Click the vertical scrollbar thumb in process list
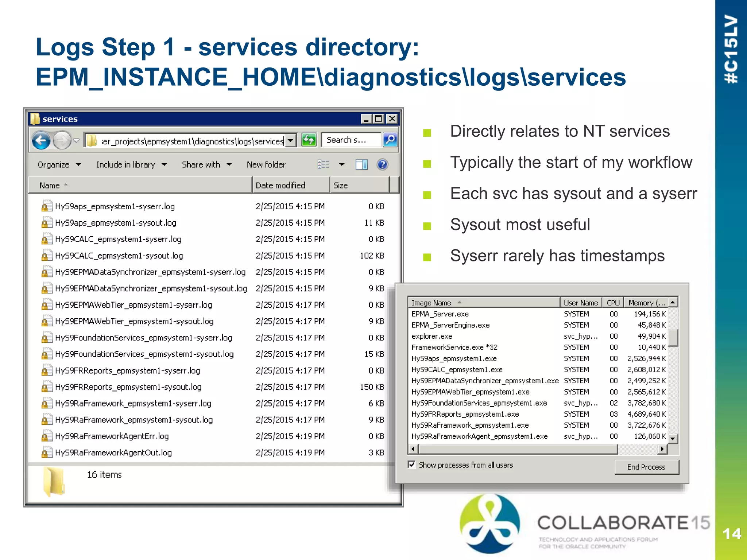This screenshot has height=560, width=747. tap(673, 337)
